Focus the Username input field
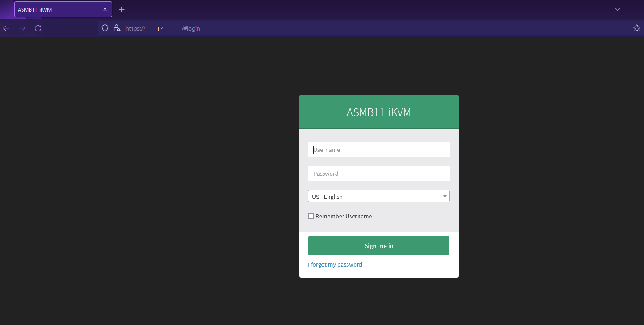Screen dimensions: 644x325 (379, 150)
